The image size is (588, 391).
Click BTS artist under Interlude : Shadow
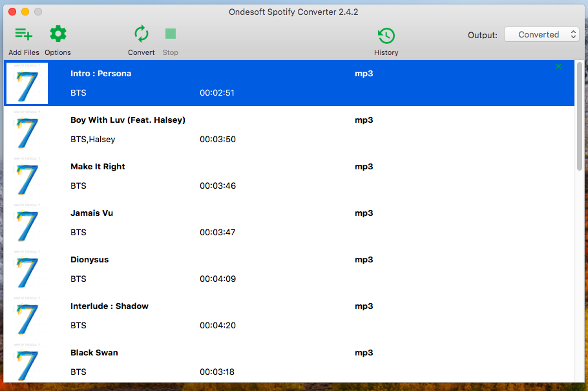78,325
